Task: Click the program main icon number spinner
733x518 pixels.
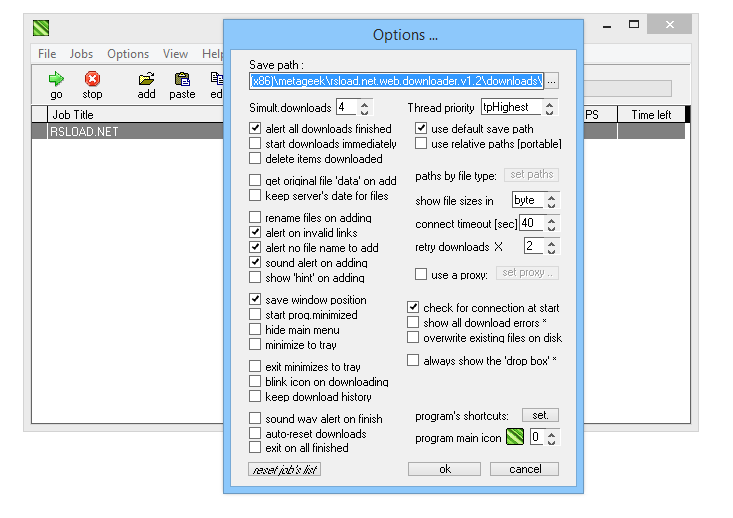Action: click(551, 438)
